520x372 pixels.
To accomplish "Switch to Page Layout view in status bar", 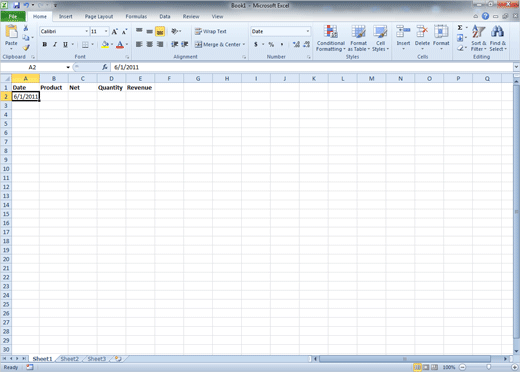I will pos(426,367).
